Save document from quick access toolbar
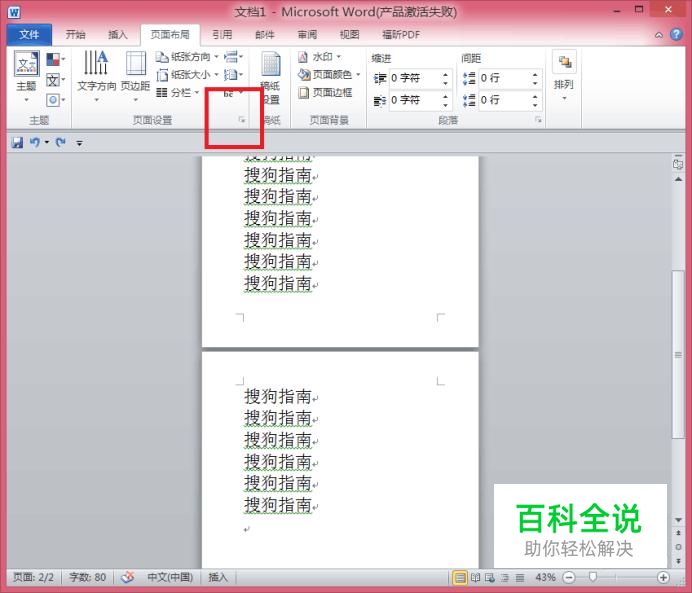Image resolution: width=692 pixels, height=593 pixels. [x=17, y=143]
